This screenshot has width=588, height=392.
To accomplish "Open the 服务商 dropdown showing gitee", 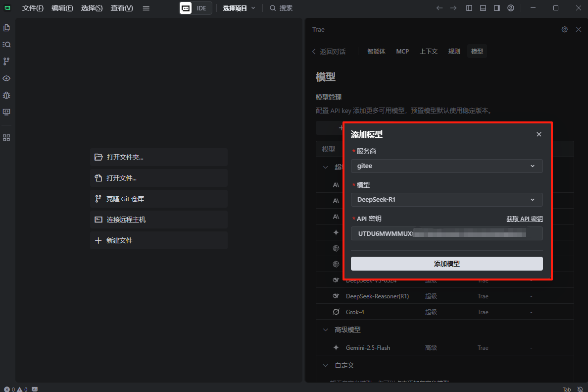I will click(446, 166).
